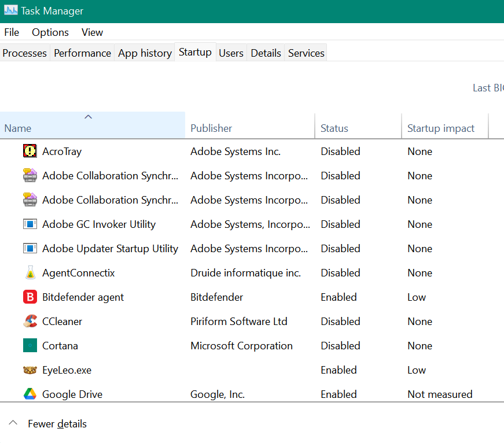The width and height of the screenshot is (504, 443).
Task: Click the Adobe Updater Startup Utility icon
Action: click(30, 248)
